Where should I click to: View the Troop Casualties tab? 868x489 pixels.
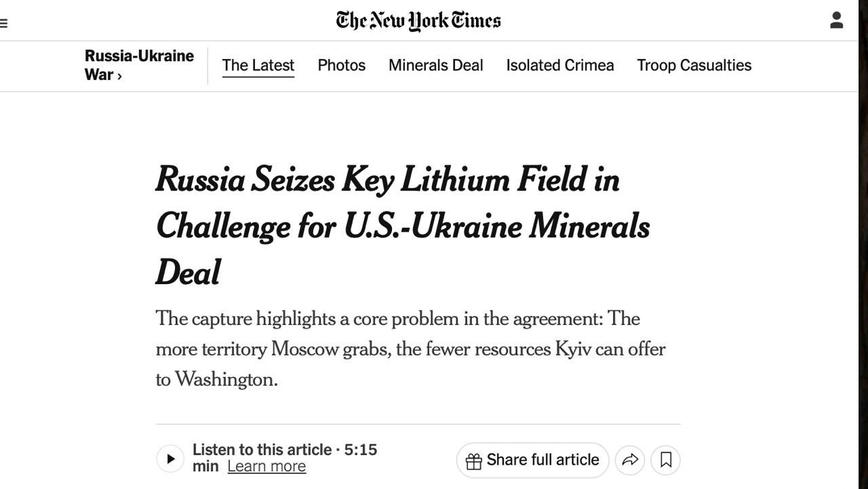[x=694, y=66]
